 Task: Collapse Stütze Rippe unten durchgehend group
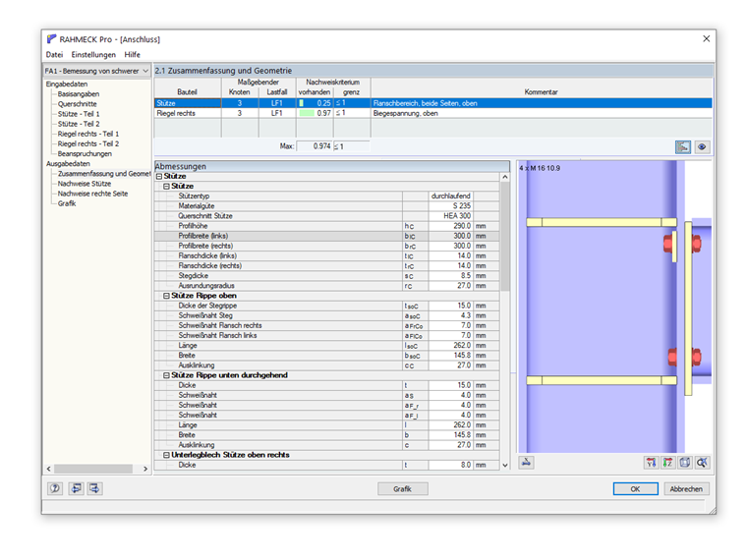166,375
